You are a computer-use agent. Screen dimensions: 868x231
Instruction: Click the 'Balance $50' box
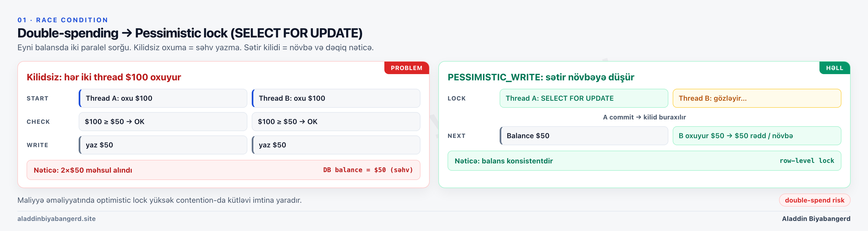pos(584,135)
